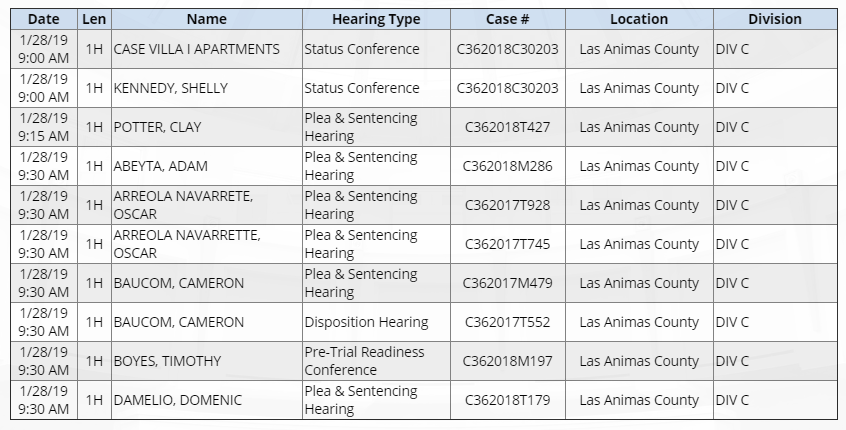
Task: Select the Division column header
Action: point(775,19)
